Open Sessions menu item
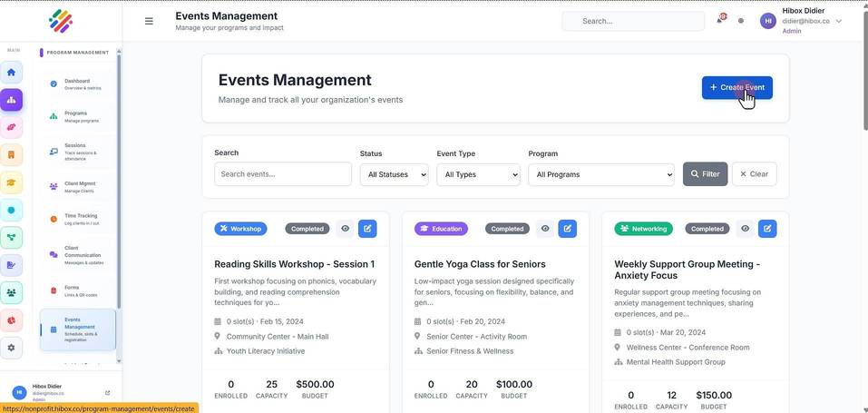Image resolution: width=868 pixels, height=413 pixels. click(78, 152)
